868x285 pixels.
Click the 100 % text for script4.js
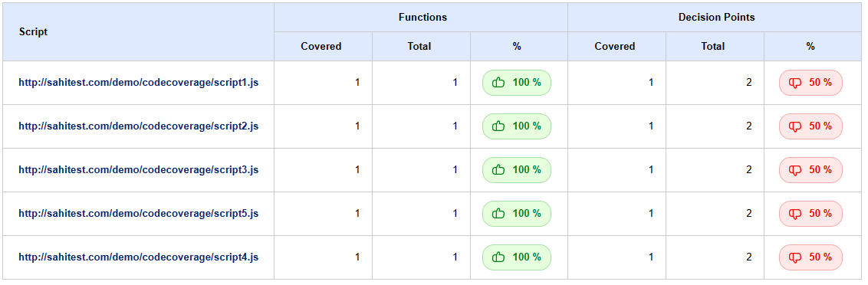click(x=527, y=257)
